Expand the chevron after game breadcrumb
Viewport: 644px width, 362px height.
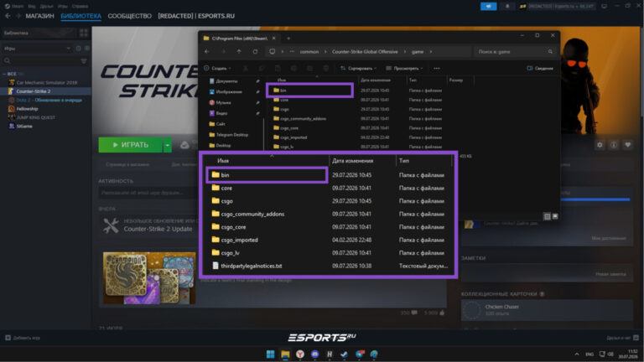pos(430,52)
